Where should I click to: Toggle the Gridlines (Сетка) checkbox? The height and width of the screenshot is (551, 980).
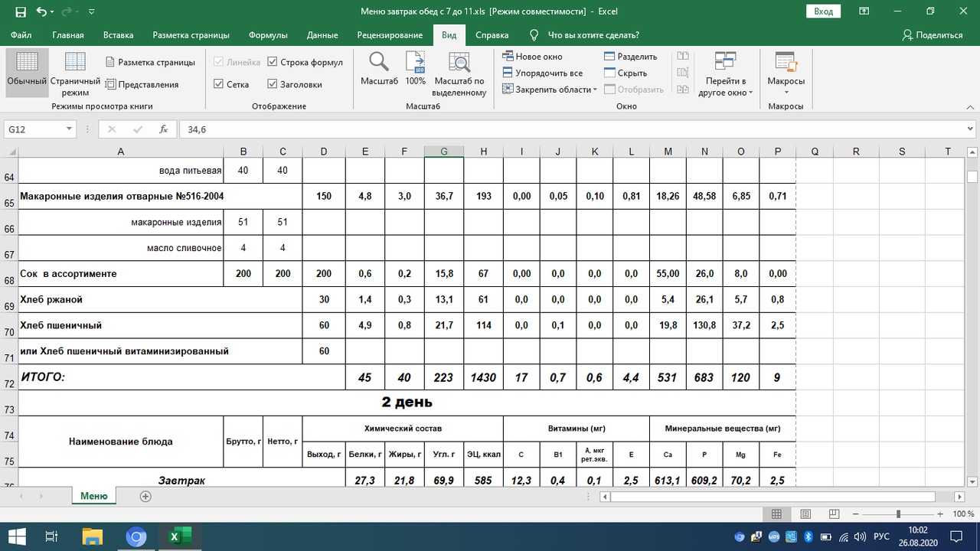coord(219,85)
